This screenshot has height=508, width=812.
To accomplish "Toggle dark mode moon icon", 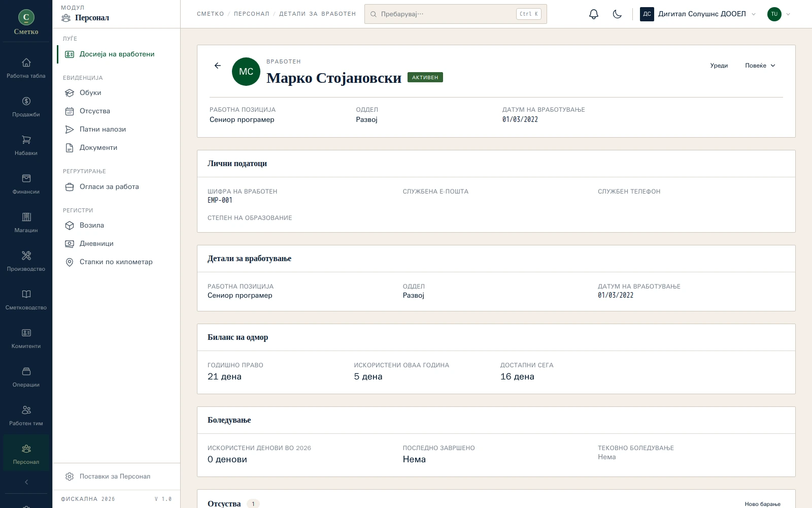I will [617, 14].
